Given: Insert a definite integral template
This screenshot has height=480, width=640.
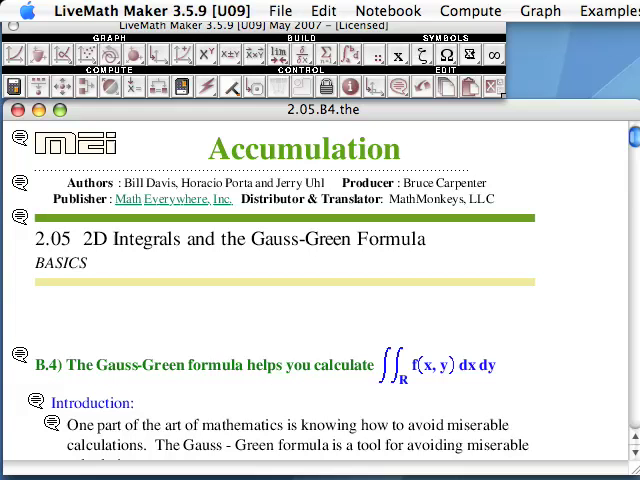Looking at the screenshot, I should (350, 54).
